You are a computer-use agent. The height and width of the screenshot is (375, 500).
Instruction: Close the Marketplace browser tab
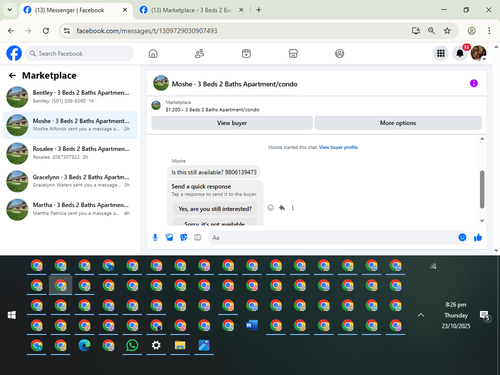click(241, 10)
